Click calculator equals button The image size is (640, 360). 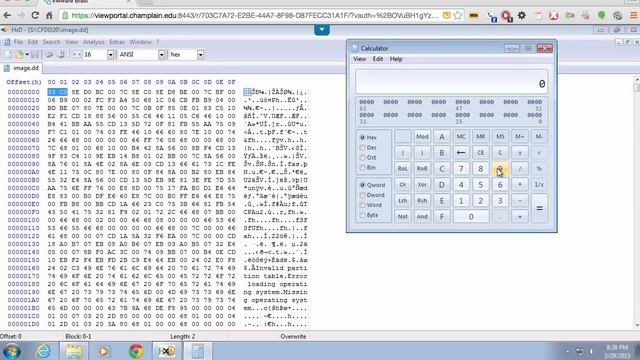539,208
